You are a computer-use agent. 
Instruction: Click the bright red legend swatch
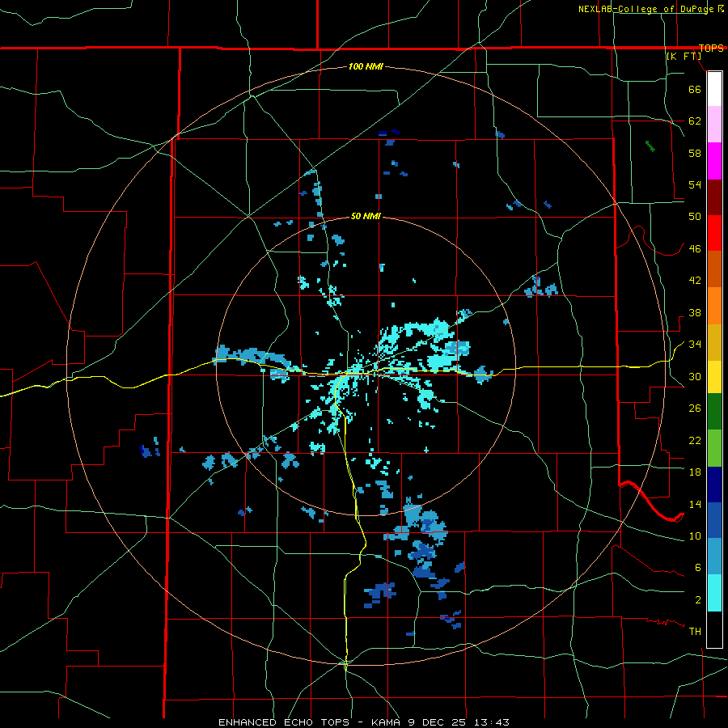point(714,233)
